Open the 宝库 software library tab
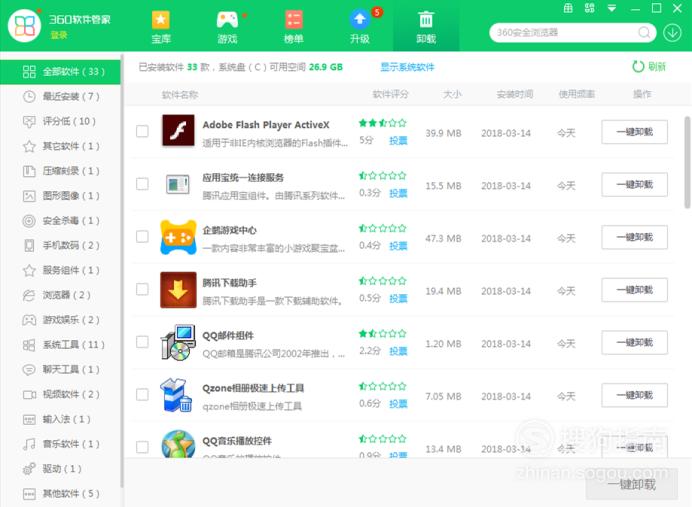 click(161, 26)
